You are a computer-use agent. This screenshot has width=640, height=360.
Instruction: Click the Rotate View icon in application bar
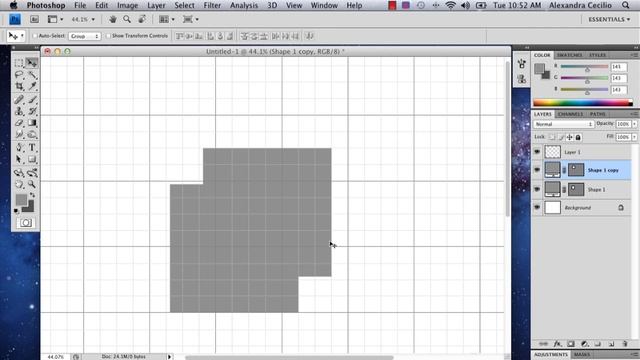coord(142,19)
